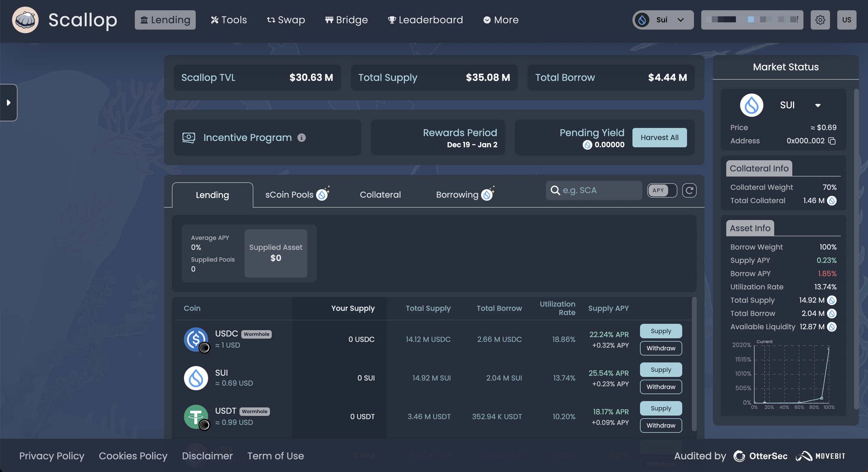Expand the SUI asset selector in Market Status
Screen dimensions: 868x472
coord(817,105)
